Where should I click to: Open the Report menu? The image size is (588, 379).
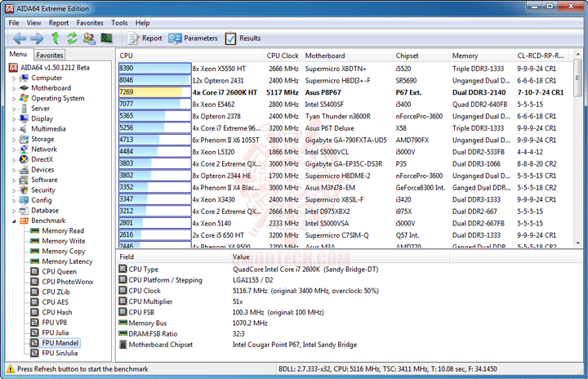[x=59, y=23]
